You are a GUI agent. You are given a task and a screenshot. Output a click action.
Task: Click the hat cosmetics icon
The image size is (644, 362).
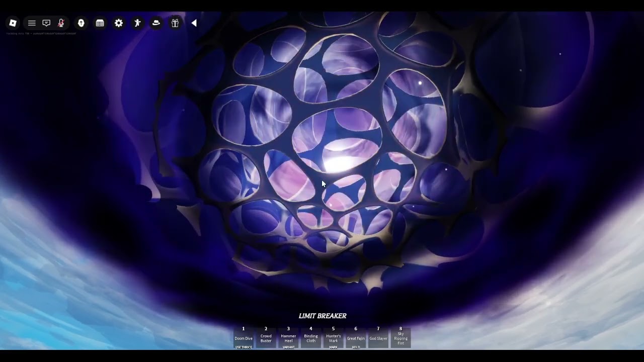(156, 23)
